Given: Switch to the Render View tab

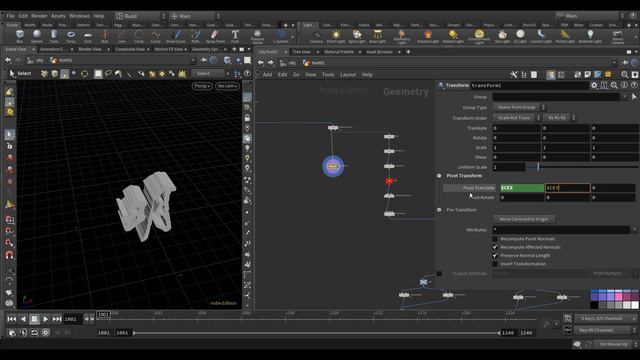Looking at the screenshot, I should pyautogui.click(x=90, y=49).
